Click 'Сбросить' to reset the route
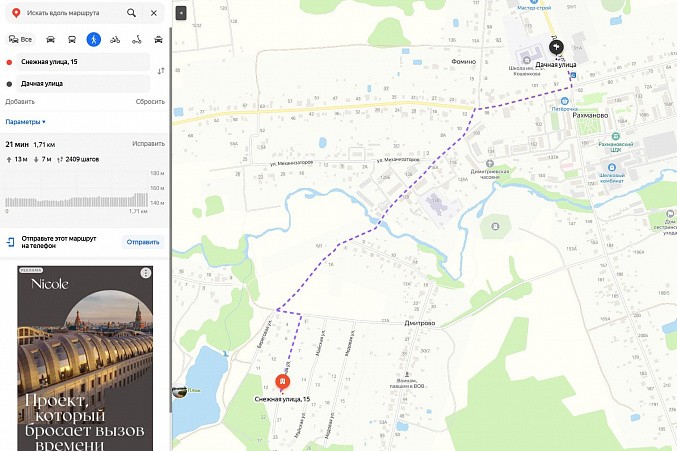This screenshot has height=451, width=677. coord(150,101)
